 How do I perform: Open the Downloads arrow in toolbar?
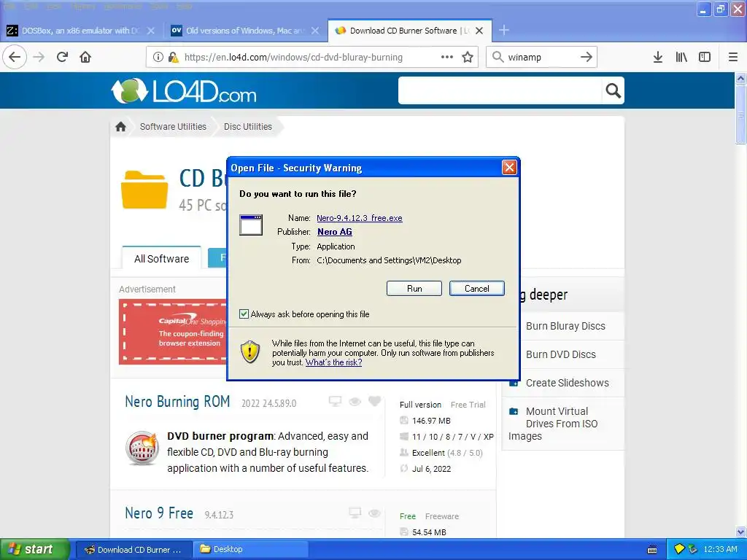pos(658,57)
